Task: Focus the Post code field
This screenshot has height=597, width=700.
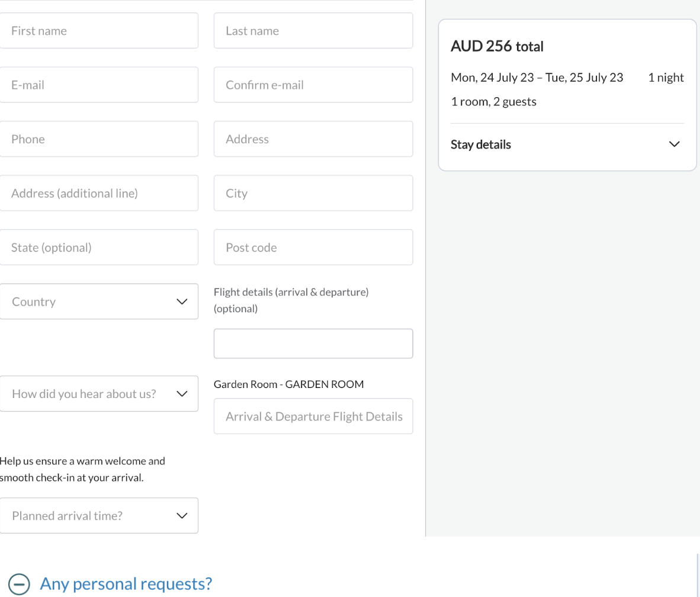Action: pyautogui.click(x=313, y=248)
